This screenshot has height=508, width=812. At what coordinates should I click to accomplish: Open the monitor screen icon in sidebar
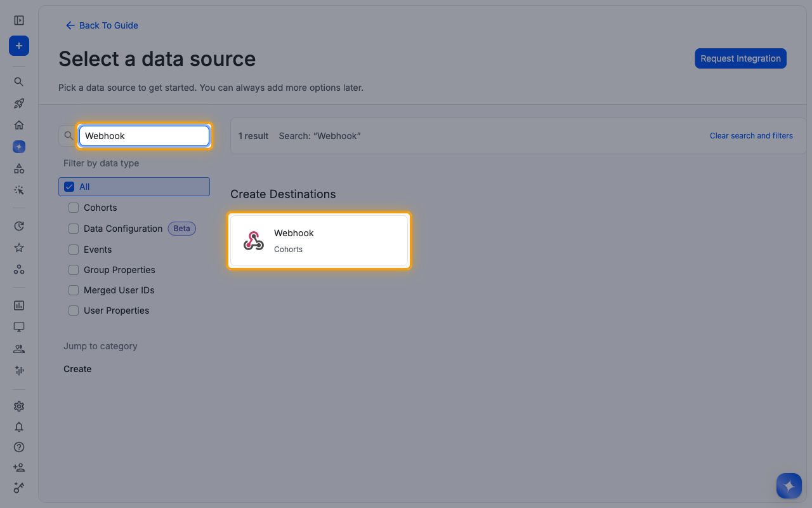pos(19,327)
